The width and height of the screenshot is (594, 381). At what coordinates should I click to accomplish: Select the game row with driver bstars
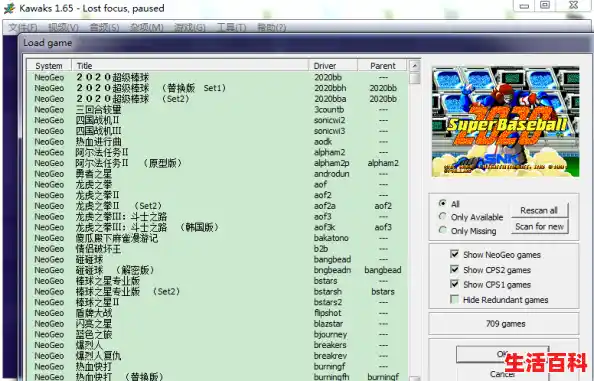click(218, 281)
